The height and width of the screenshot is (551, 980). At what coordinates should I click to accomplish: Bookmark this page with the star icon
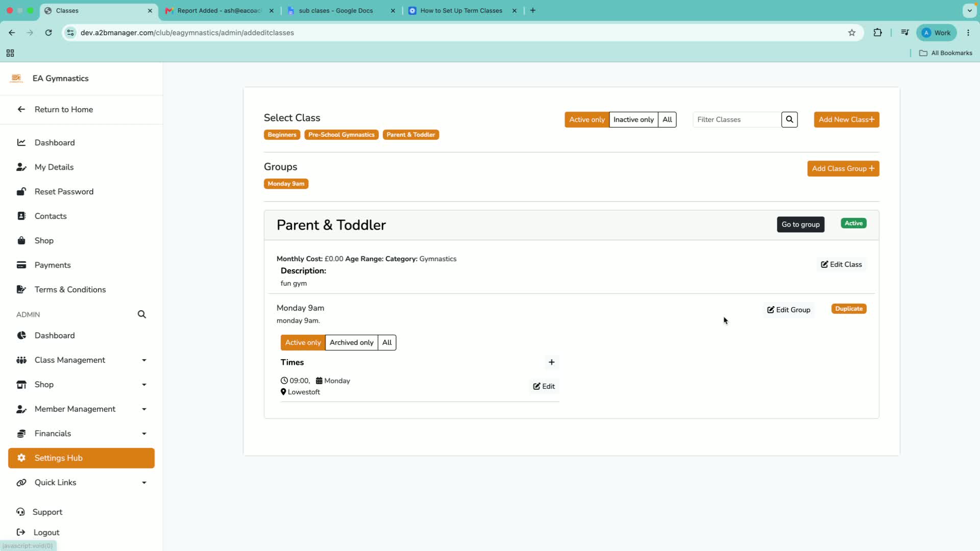(851, 33)
